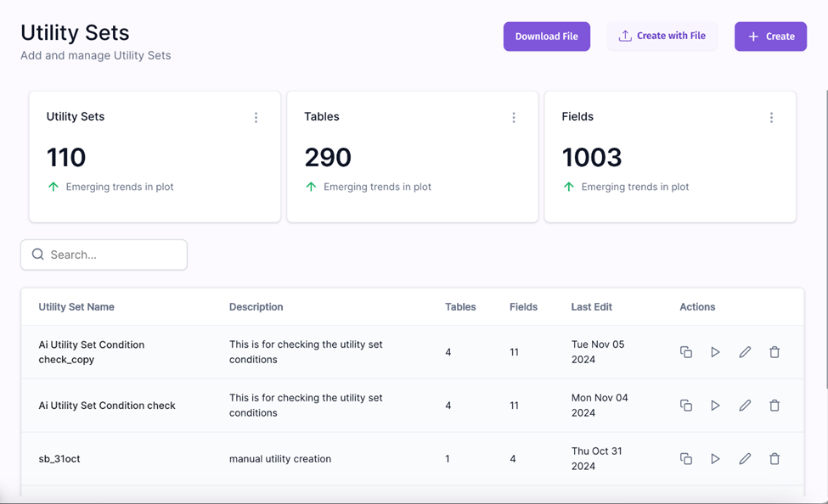
Task: Click 'manual utility creation' description
Action: pyautogui.click(x=280, y=459)
